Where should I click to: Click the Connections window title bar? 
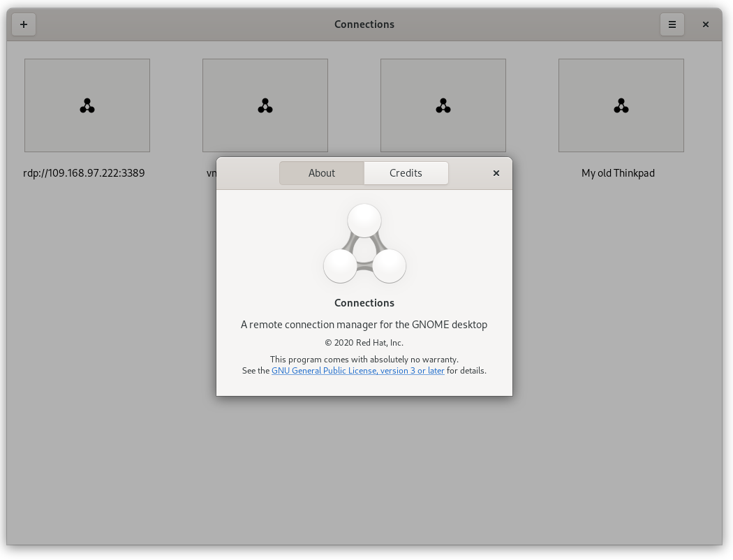[x=364, y=24]
